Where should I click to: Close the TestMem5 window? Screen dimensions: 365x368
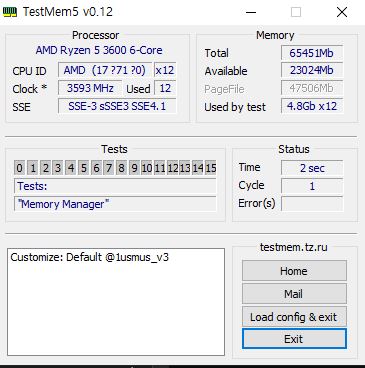[x=342, y=13]
